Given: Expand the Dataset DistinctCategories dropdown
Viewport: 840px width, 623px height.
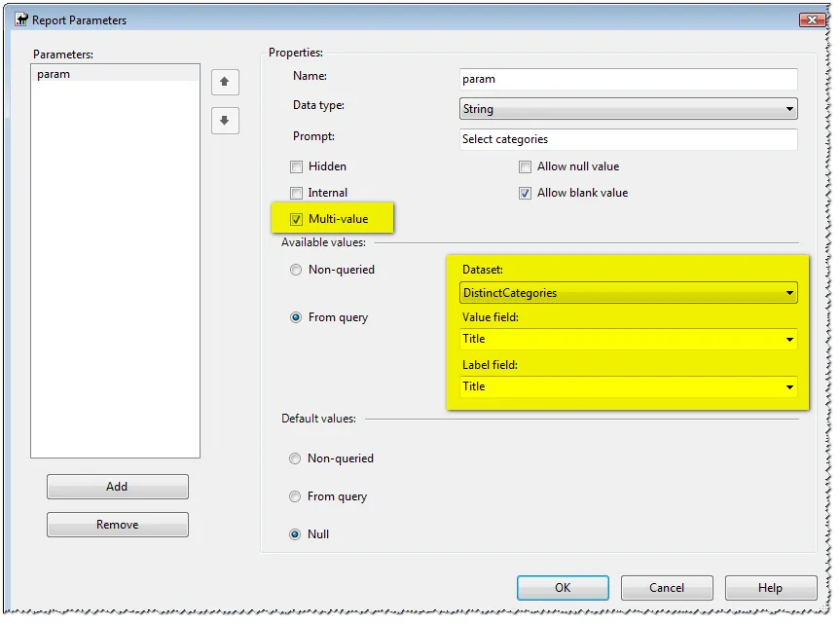Looking at the screenshot, I should tap(788, 292).
